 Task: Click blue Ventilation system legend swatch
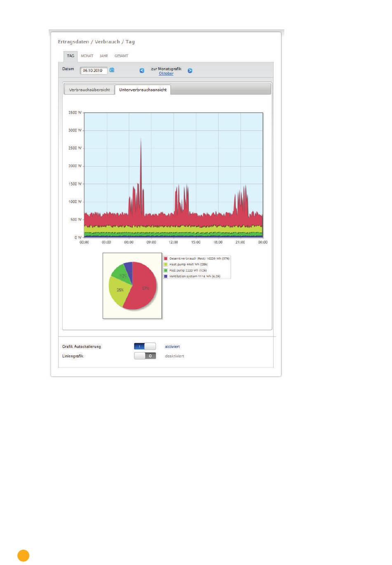[166, 276]
